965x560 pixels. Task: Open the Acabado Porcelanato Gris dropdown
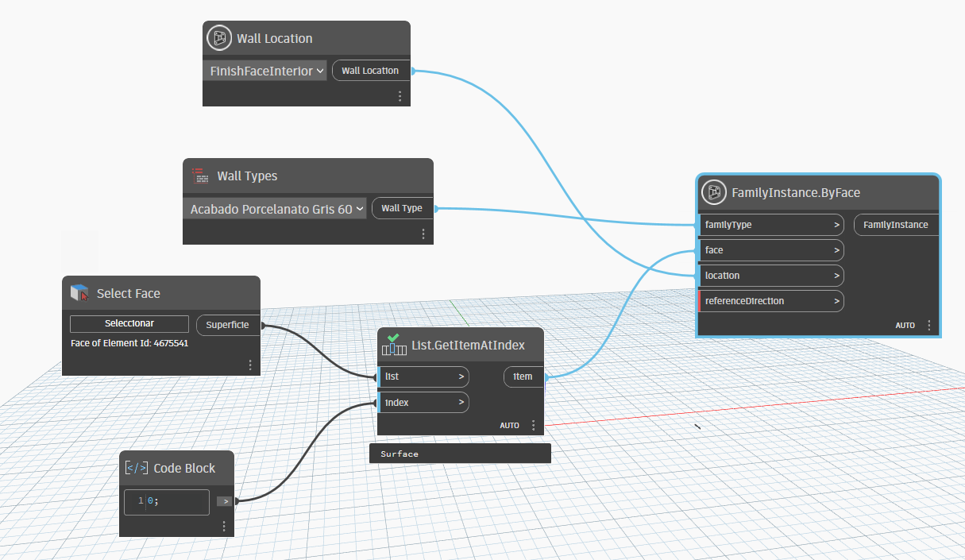pos(275,209)
